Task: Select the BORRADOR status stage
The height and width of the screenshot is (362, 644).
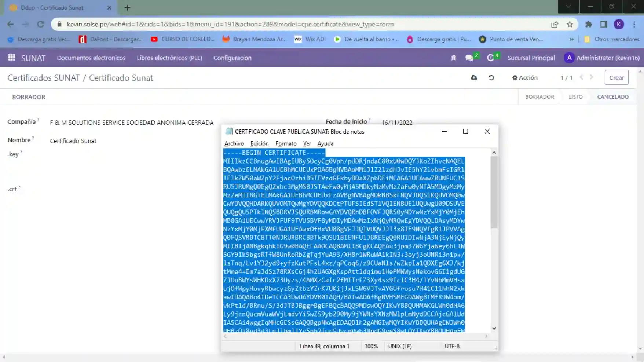Action: (x=539, y=97)
